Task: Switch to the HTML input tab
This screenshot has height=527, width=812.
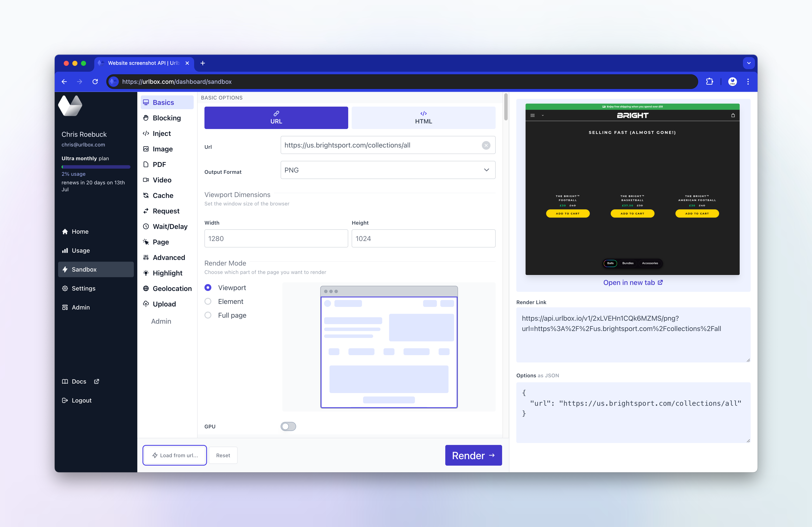Action: [423, 118]
